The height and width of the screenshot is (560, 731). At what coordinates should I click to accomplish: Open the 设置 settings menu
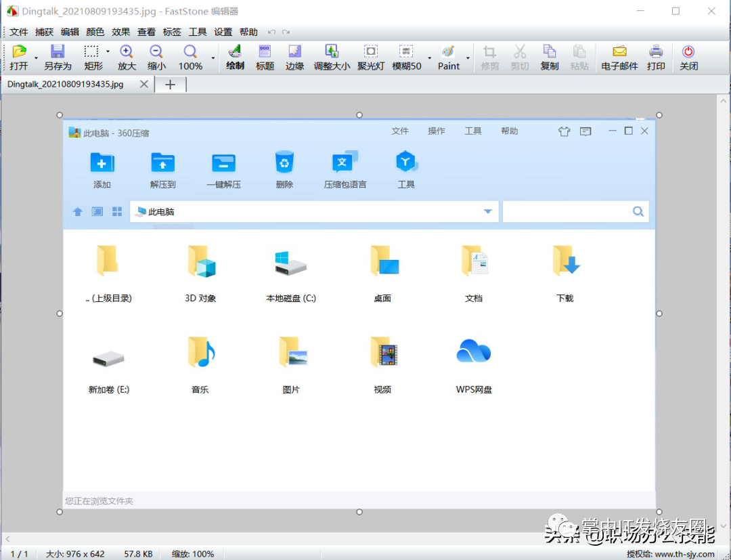pos(223,33)
